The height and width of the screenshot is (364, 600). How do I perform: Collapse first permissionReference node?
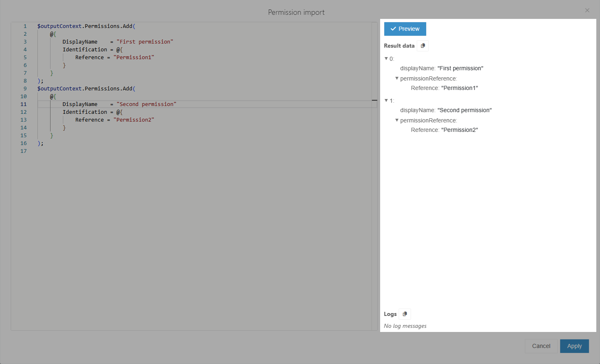click(397, 78)
